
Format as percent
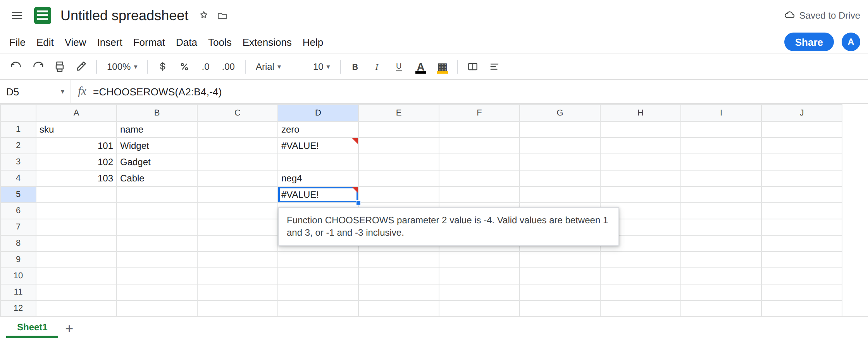(x=184, y=67)
